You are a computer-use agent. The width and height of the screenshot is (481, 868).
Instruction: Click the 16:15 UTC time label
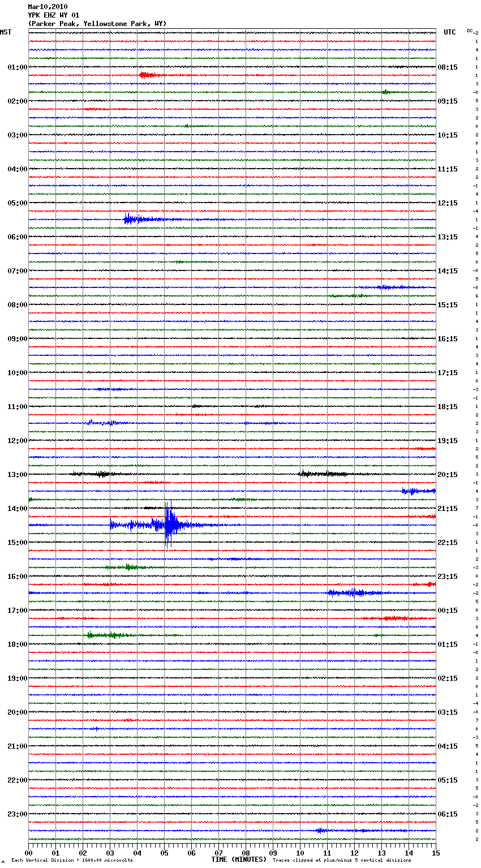click(448, 339)
